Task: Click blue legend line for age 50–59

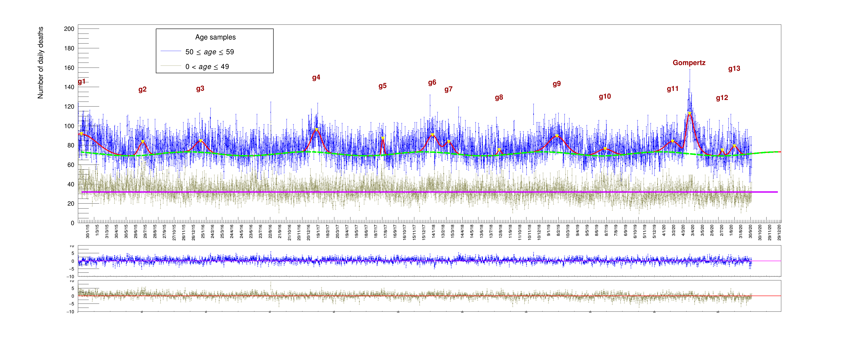Action: [171, 51]
